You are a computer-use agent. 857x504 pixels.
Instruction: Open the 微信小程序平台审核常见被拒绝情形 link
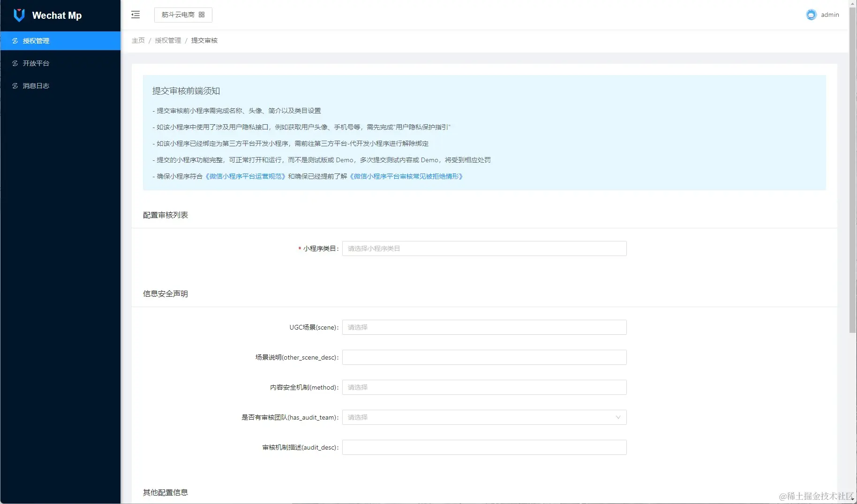[406, 176]
